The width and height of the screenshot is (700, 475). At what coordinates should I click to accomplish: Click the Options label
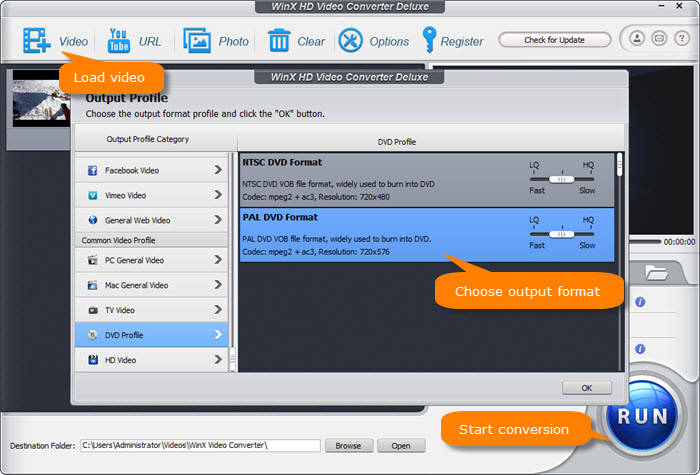point(389,42)
